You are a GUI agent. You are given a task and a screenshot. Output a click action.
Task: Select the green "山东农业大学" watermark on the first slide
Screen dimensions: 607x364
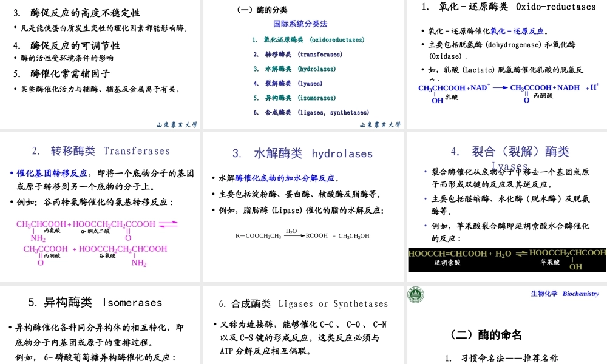[178, 124]
